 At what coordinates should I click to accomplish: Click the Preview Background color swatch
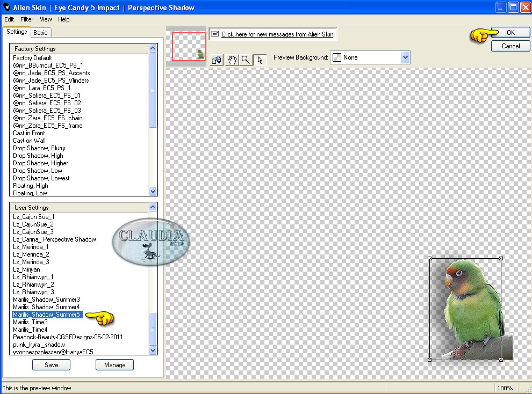coord(336,57)
